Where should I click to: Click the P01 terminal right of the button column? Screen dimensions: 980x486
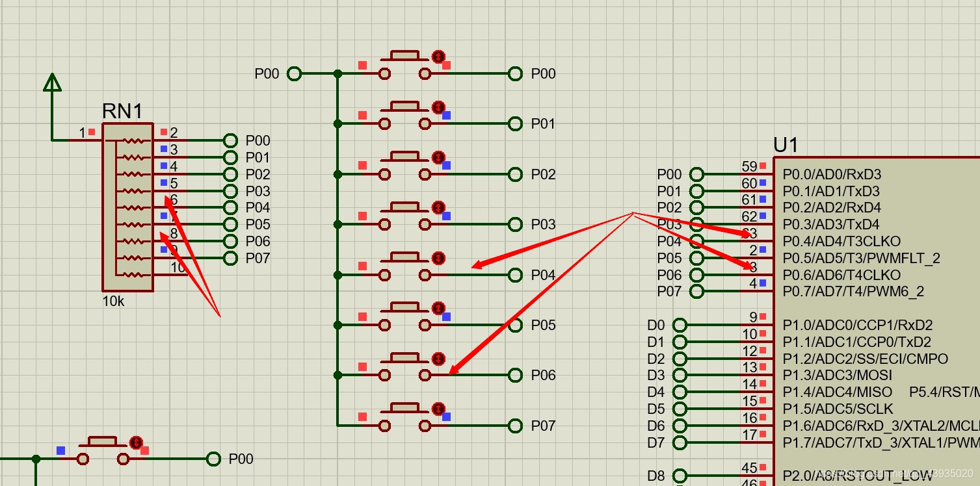click(515, 123)
